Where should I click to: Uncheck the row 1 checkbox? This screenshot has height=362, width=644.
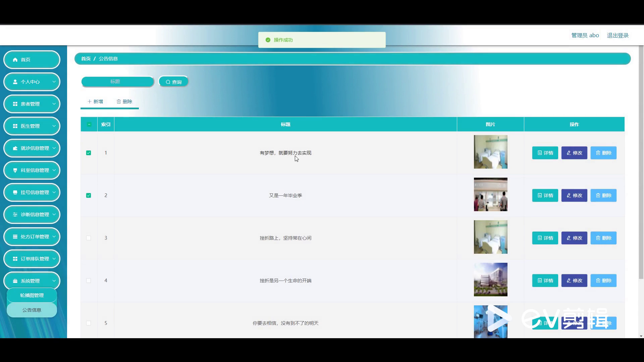pos(89,153)
